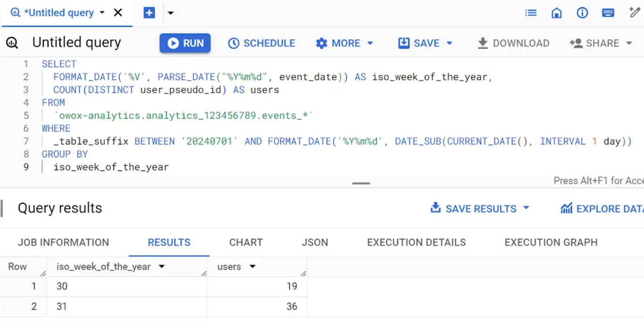This screenshot has height=322, width=644.
Task: Open the MORE settings menu
Action: (345, 43)
